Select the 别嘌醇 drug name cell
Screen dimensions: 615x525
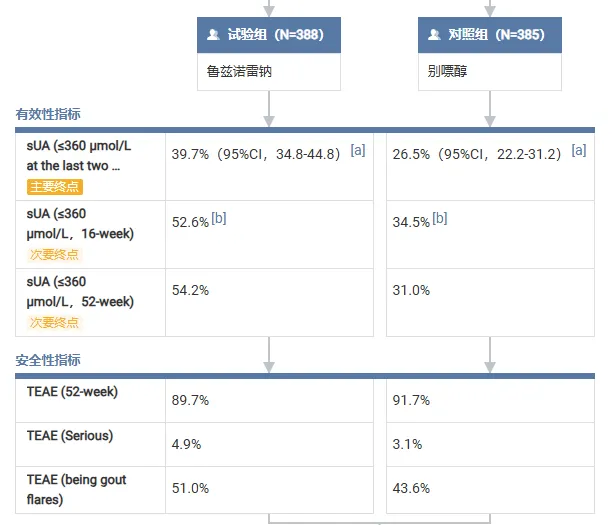(x=447, y=72)
